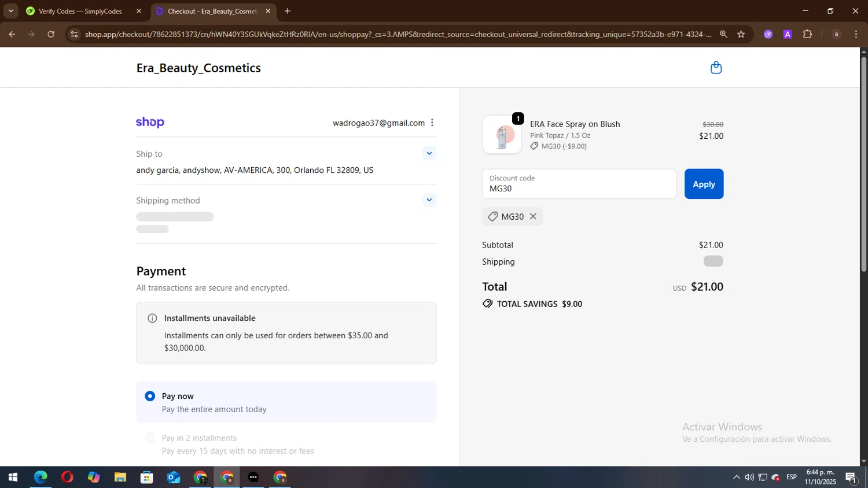Screen dimensions: 868x488
Task: Open the shopping bag cart icon
Action: tap(716, 68)
